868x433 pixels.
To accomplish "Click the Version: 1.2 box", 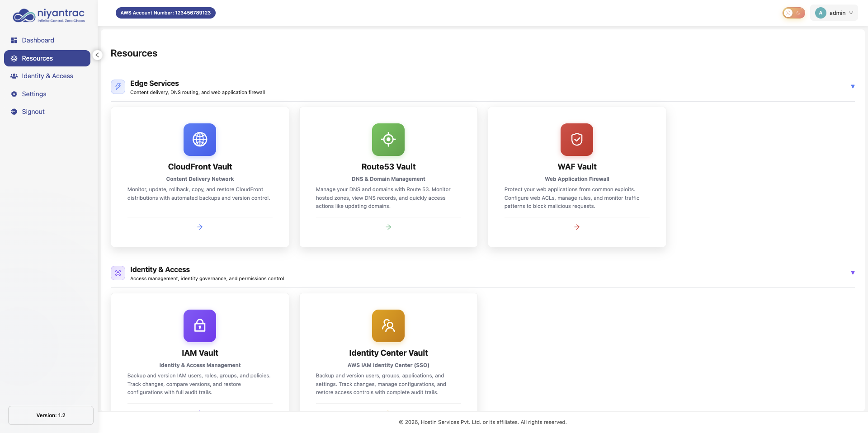I will [x=51, y=415].
